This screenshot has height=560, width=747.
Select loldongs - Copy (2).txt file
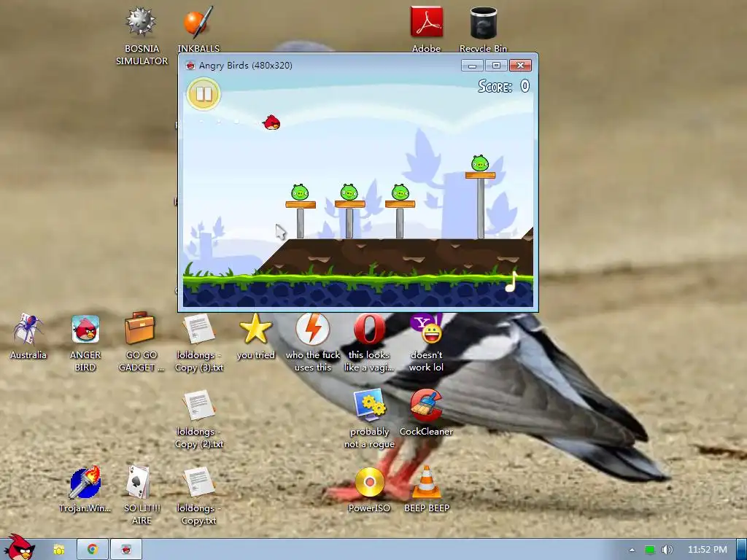click(199, 419)
